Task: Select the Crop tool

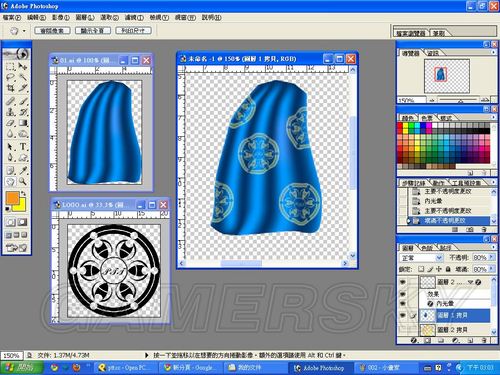Action: [x=11, y=88]
